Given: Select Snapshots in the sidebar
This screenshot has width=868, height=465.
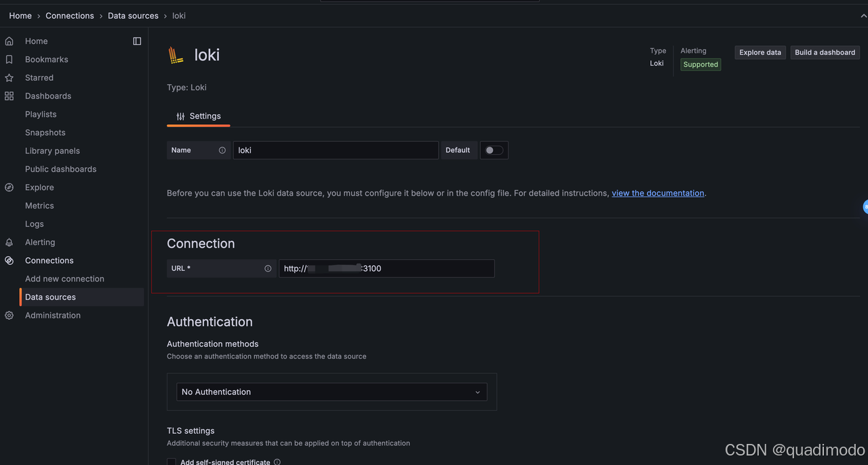Looking at the screenshot, I should [x=45, y=133].
